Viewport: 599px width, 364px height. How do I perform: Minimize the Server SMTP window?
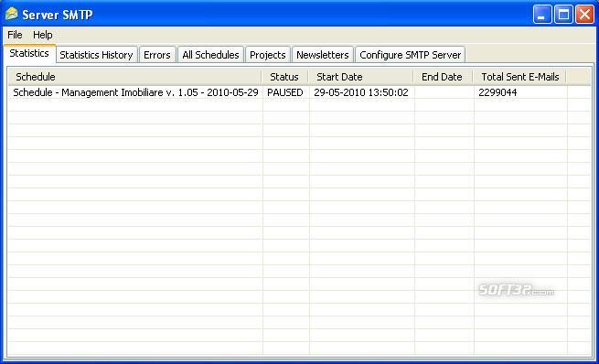click(x=542, y=15)
